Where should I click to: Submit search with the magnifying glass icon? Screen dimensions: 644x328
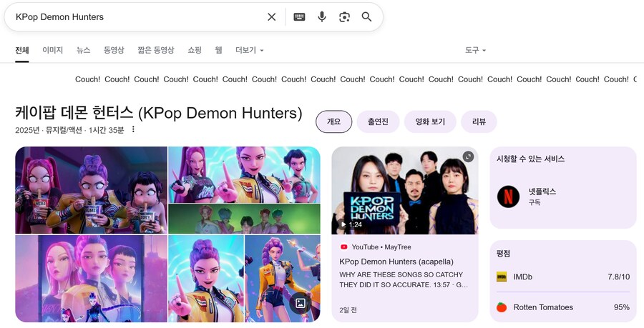coord(366,17)
